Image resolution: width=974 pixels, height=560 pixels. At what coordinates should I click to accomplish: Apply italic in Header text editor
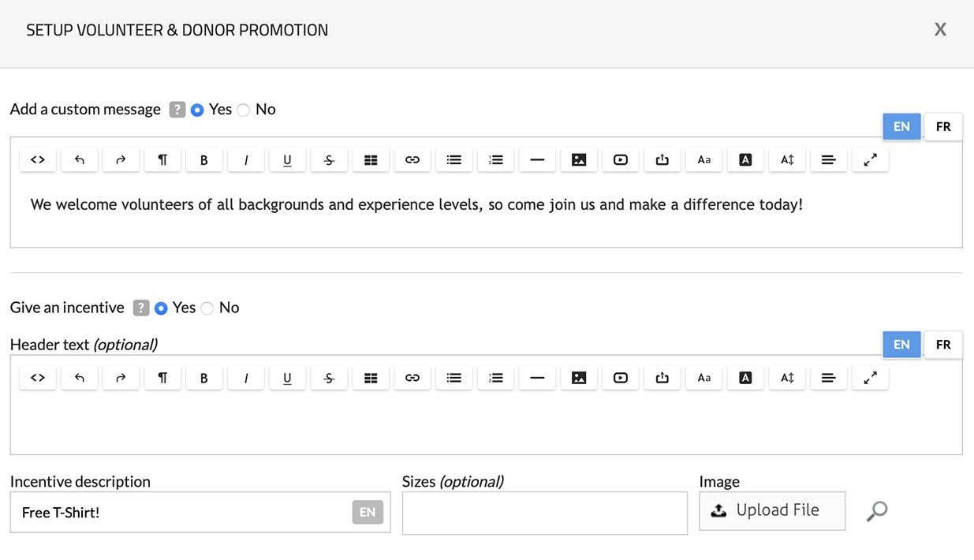(x=245, y=379)
